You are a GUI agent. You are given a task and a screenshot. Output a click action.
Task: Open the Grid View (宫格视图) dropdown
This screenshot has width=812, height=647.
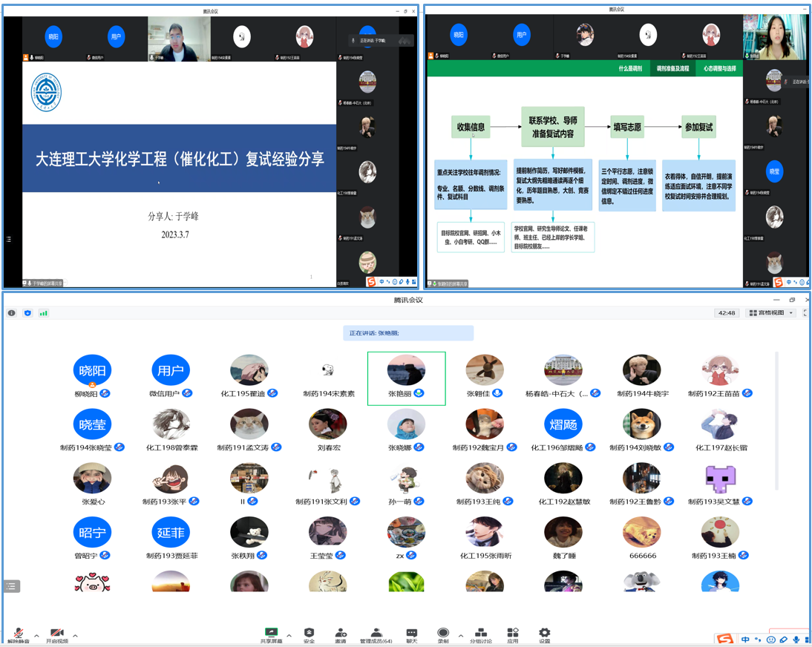click(771, 313)
